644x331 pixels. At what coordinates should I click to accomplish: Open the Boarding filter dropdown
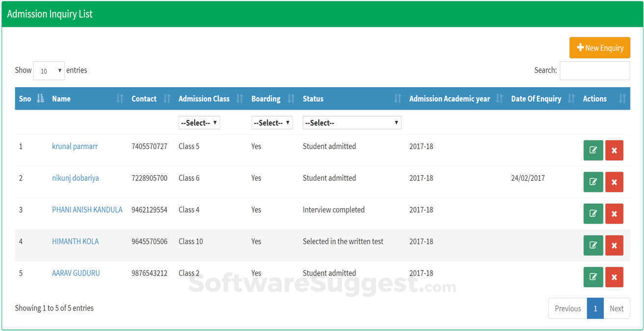272,123
